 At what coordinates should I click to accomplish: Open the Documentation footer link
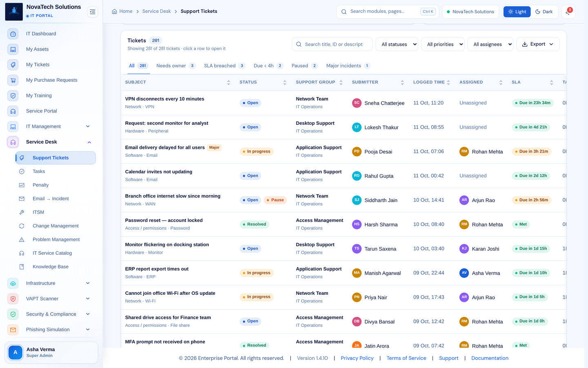point(490,358)
